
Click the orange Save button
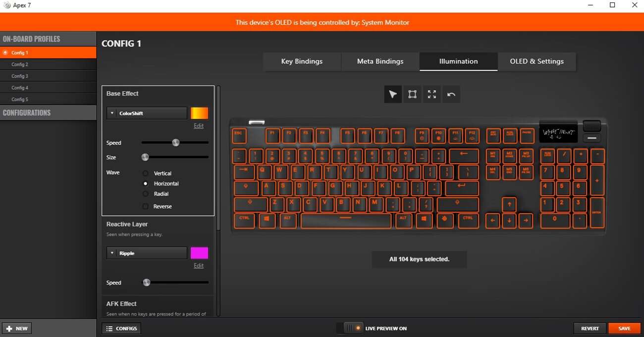[x=624, y=328]
